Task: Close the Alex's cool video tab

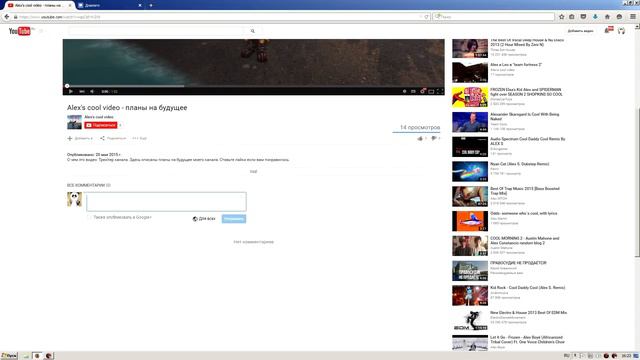Action: [x=70, y=5]
